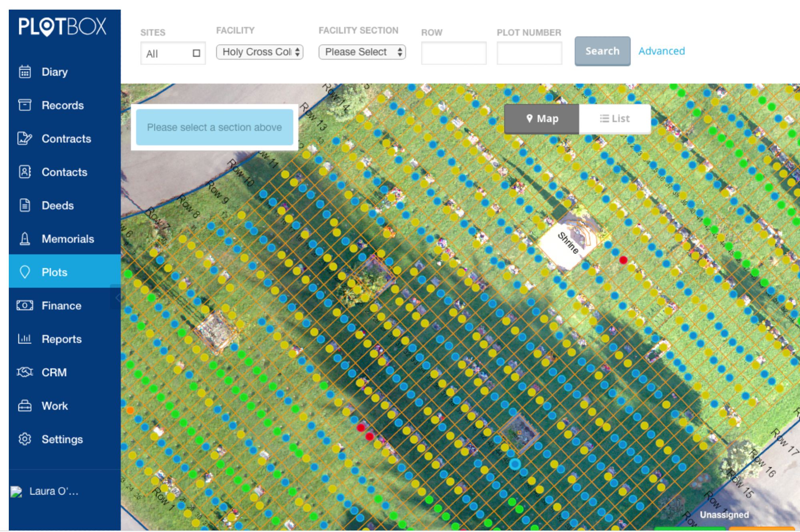Open the Settings gear icon

tap(25, 439)
